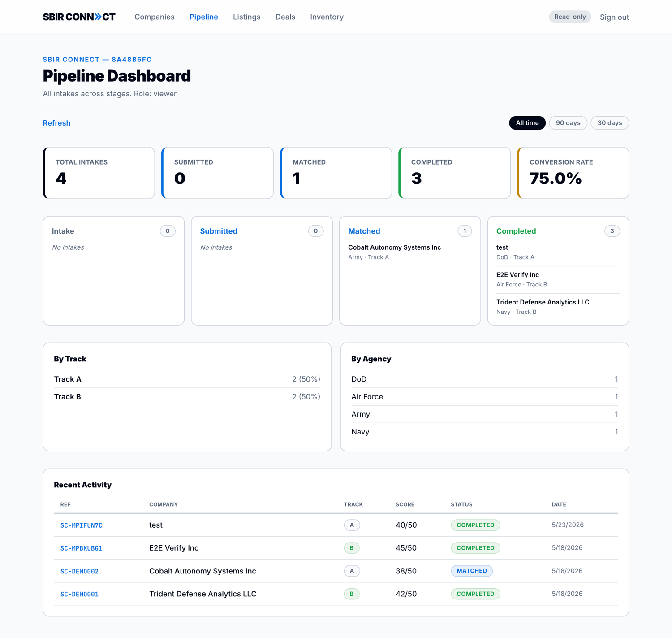Click the Total Intakes stat card
672x638 pixels.
[x=99, y=173]
